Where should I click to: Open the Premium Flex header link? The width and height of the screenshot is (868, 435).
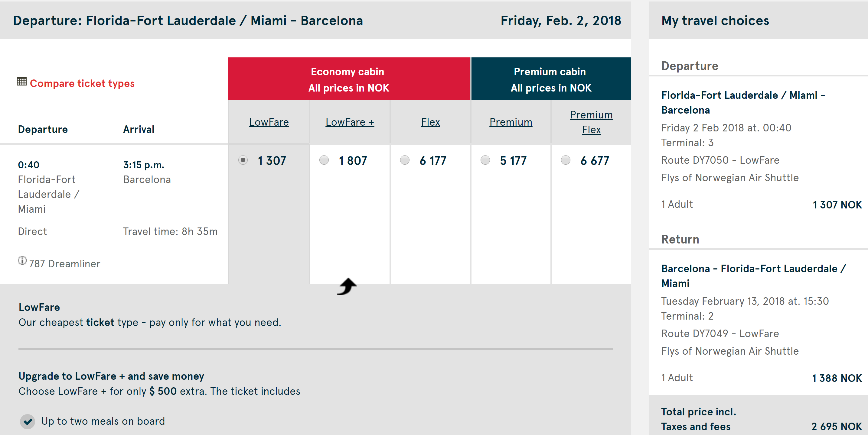point(591,122)
